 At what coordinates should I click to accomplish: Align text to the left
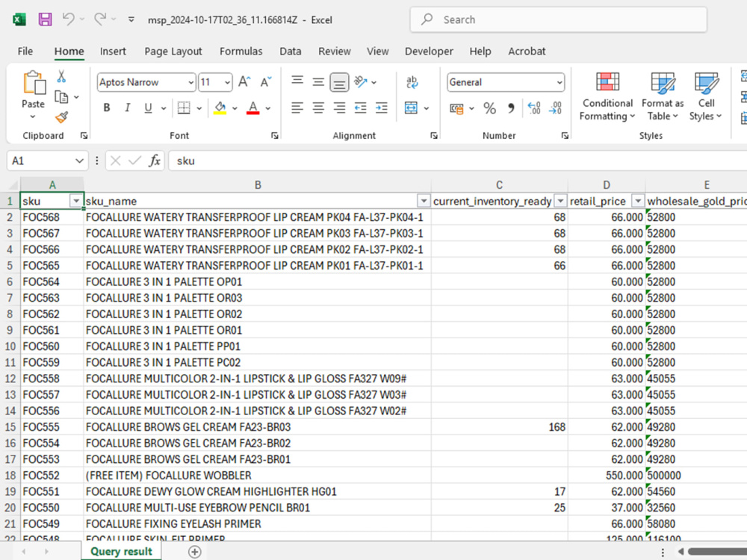[x=297, y=108]
